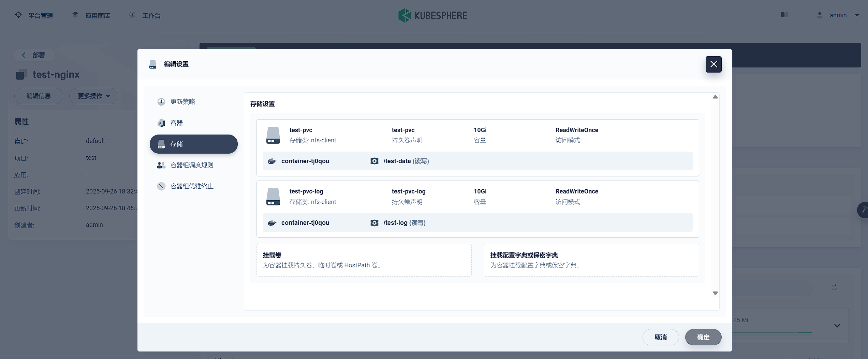Switch to the 容器 tab
This screenshot has height=359, width=868.
177,123
